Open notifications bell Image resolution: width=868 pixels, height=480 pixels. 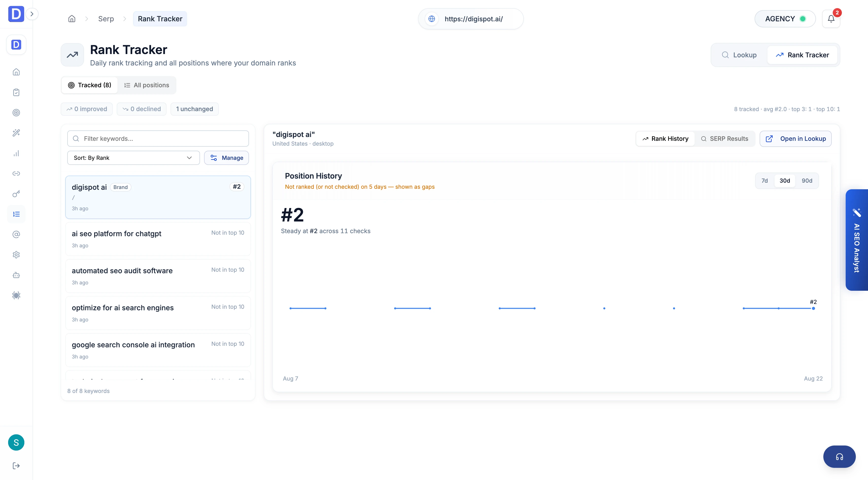(x=831, y=19)
